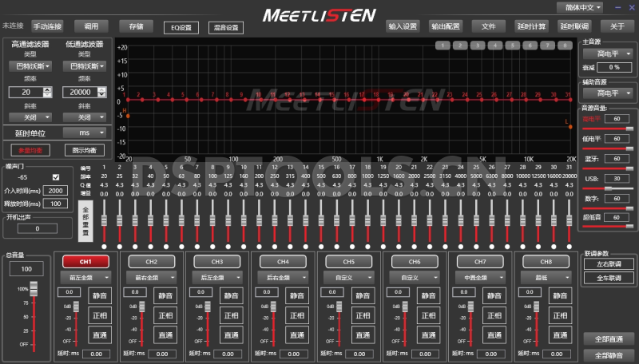
Task: Open the 关于 about menu
Action: click(617, 26)
